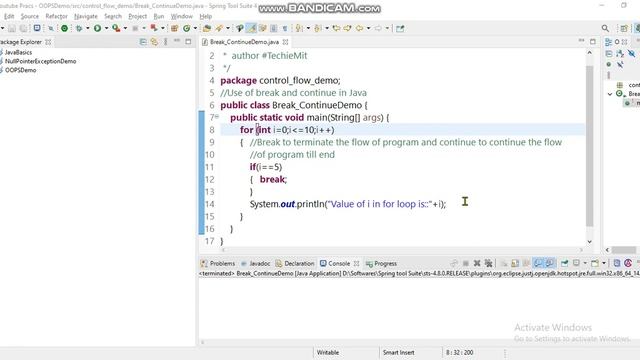Open the Search menu in menu bar
Image resolution: width=640 pixels, height=360 pixels.
[x=113, y=16]
